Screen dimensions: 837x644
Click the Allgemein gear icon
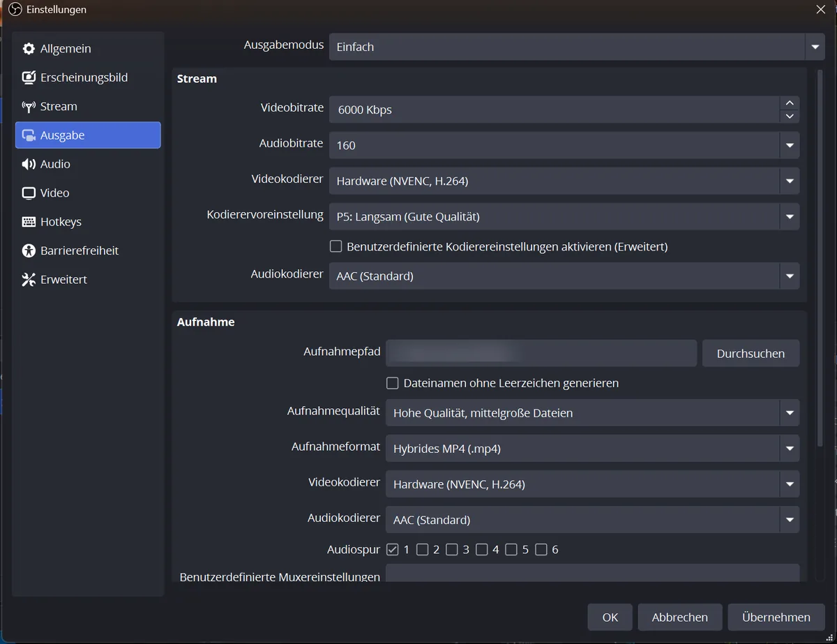click(29, 49)
